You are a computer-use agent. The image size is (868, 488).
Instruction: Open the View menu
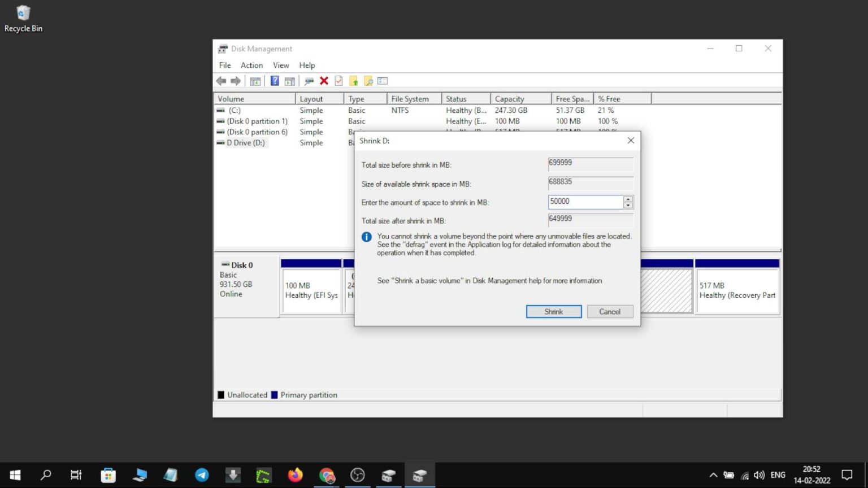(281, 65)
